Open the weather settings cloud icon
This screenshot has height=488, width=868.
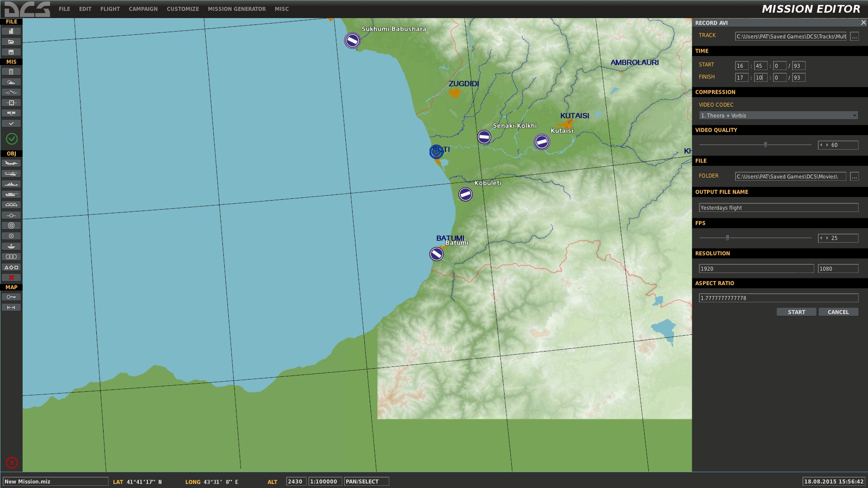tap(11, 82)
